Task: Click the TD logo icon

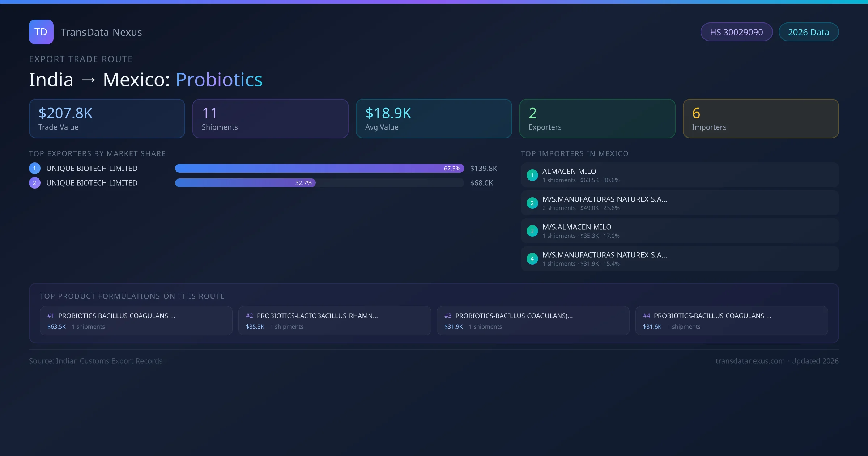Action: [x=41, y=32]
